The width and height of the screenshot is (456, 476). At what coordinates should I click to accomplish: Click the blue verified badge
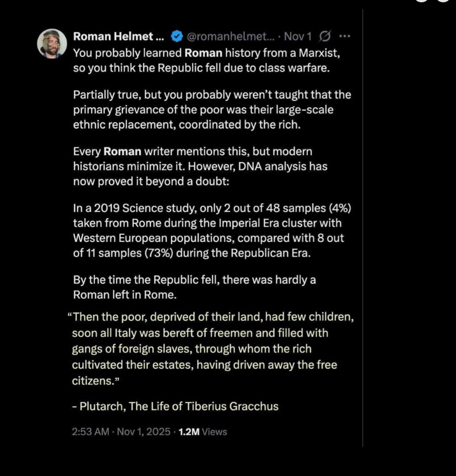(x=177, y=36)
